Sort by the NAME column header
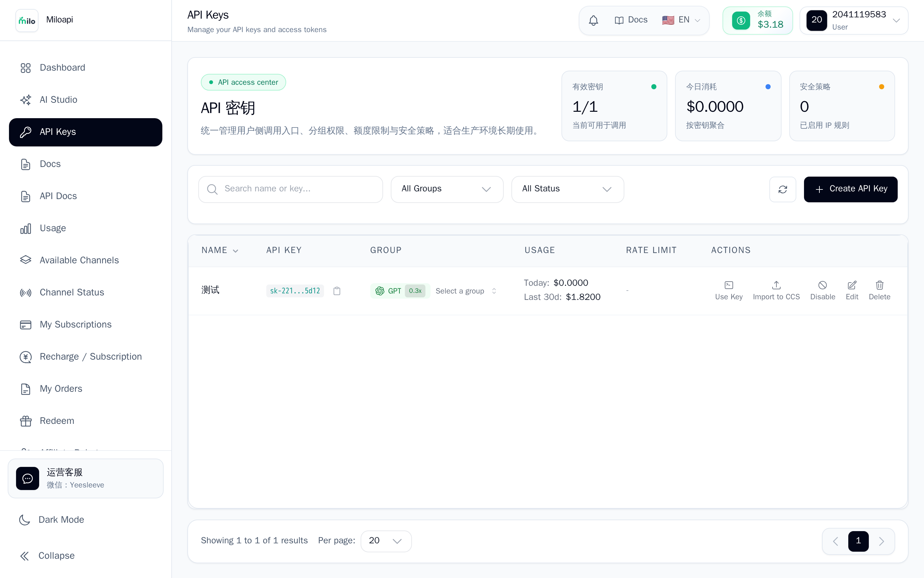The width and height of the screenshot is (924, 578). pos(219,250)
